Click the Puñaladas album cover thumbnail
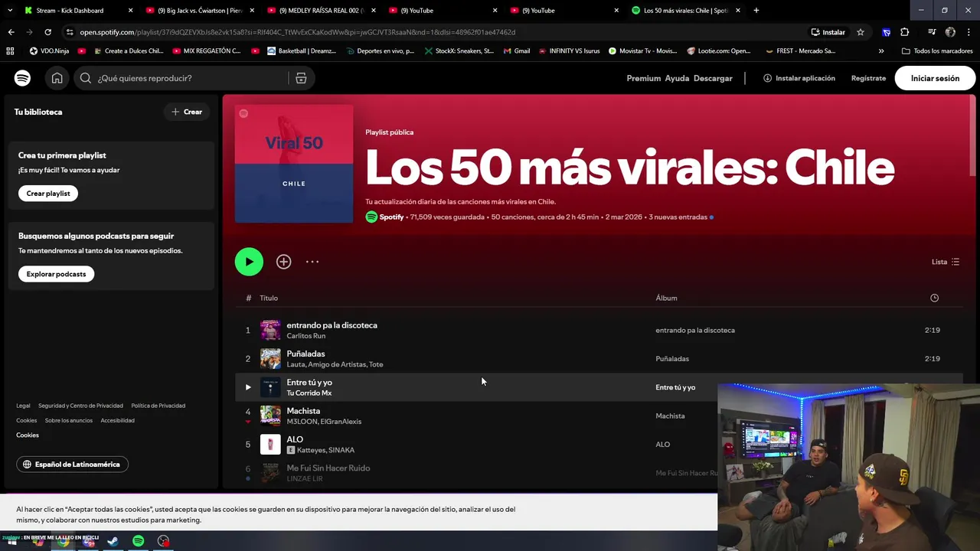Viewport: 980px width, 551px height. tap(270, 359)
